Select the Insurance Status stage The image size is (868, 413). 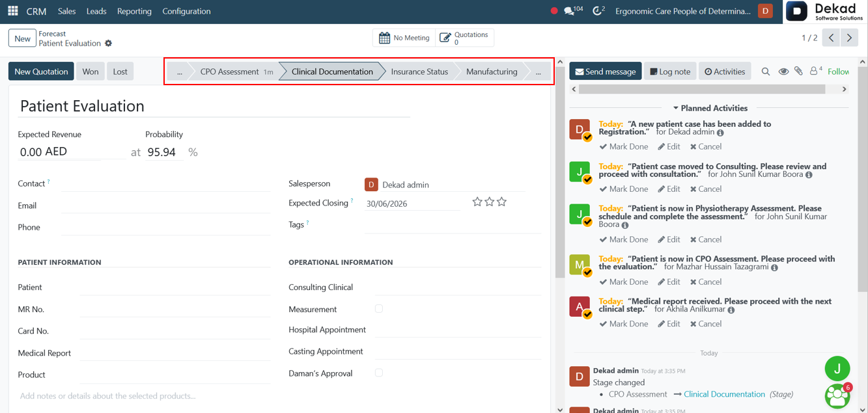coord(419,72)
